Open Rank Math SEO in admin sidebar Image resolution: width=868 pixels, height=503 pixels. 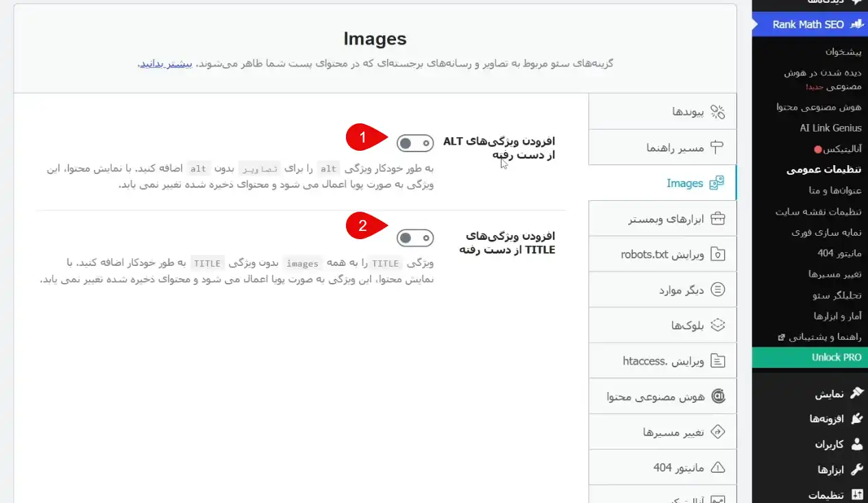(810, 24)
